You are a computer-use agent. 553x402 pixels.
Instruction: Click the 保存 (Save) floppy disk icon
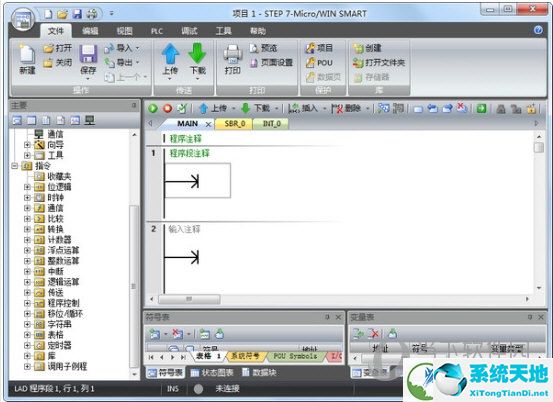[x=88, y=54]
